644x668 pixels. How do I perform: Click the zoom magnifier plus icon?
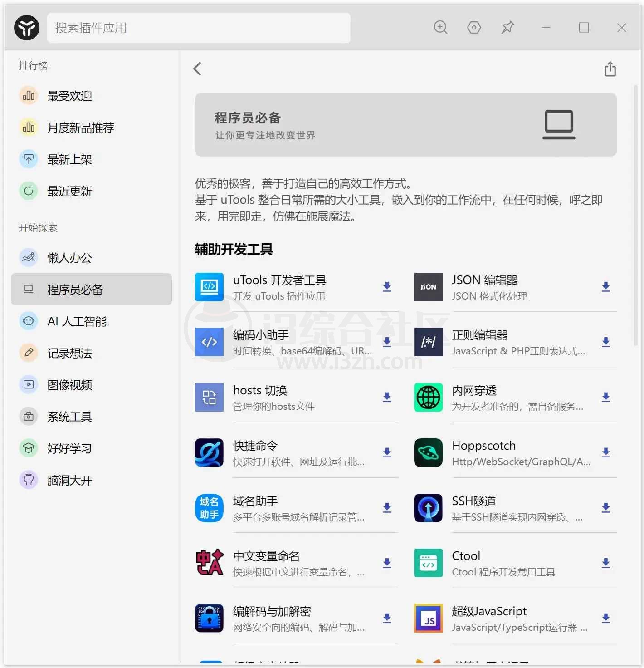440,28
